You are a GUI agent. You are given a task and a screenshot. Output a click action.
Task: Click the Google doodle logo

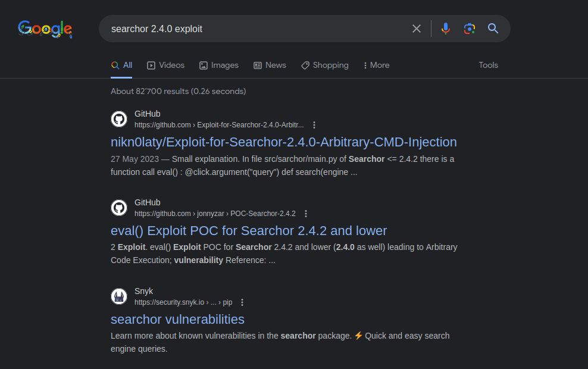click(45, 29)
